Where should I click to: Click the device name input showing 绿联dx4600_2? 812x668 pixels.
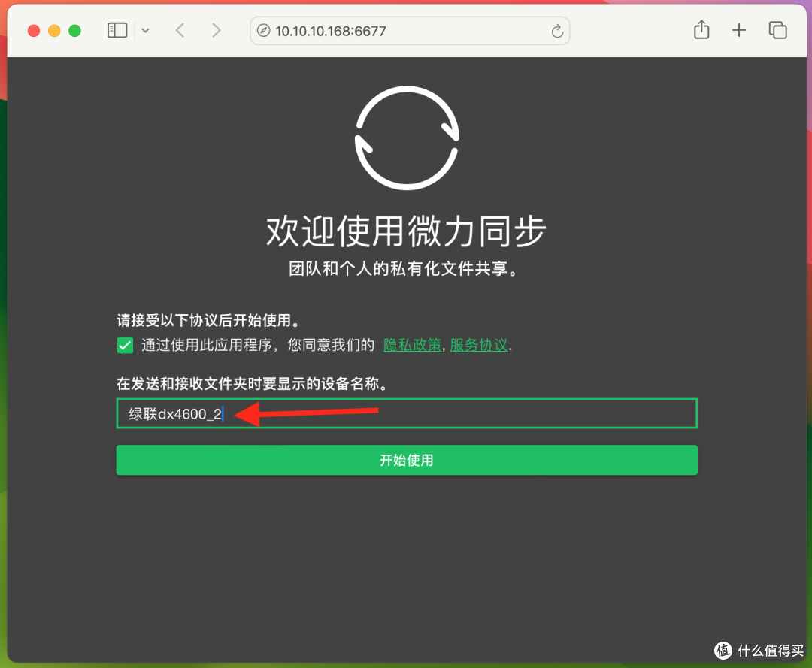406,413
